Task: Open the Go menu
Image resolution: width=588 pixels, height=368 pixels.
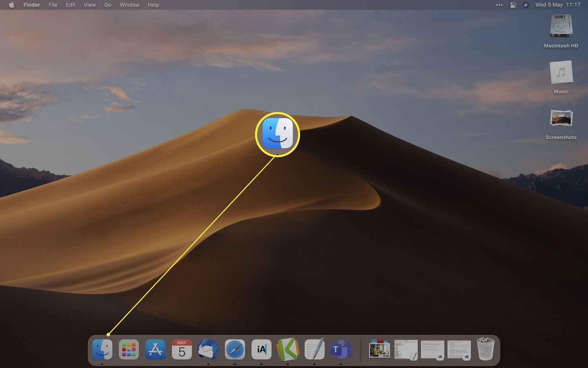Action: (108, 5)
